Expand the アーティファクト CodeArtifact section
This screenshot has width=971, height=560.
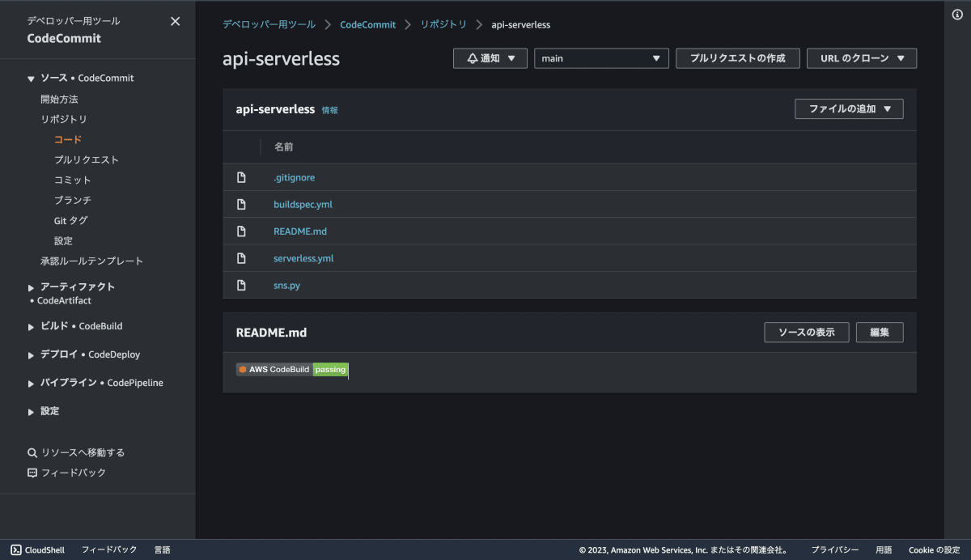pos(31,287)
